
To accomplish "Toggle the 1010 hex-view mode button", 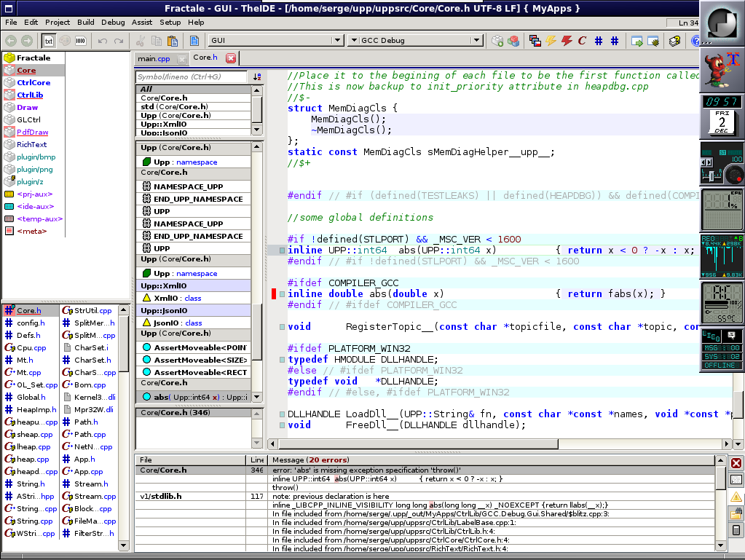I will pos(80,41).
